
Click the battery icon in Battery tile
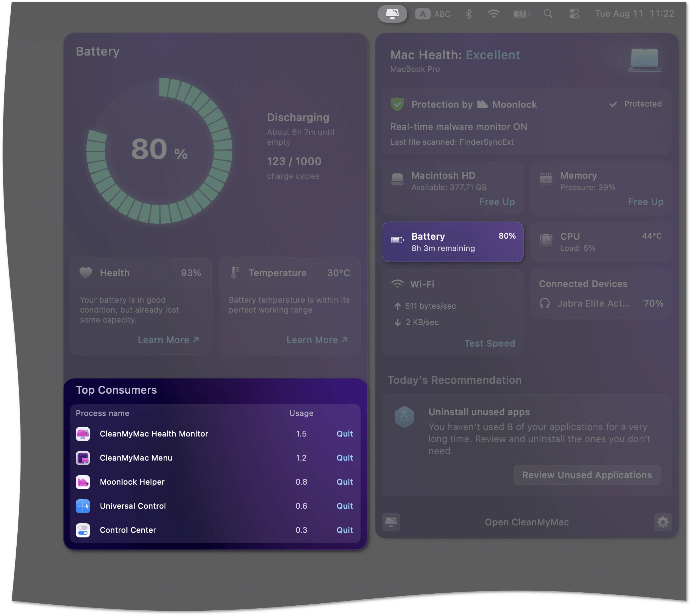397,240
